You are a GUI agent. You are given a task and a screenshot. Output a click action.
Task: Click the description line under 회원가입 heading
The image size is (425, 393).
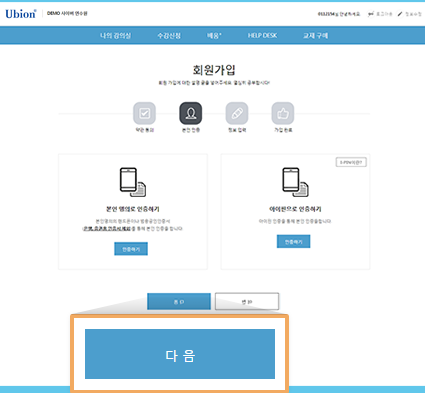point(214,83)
